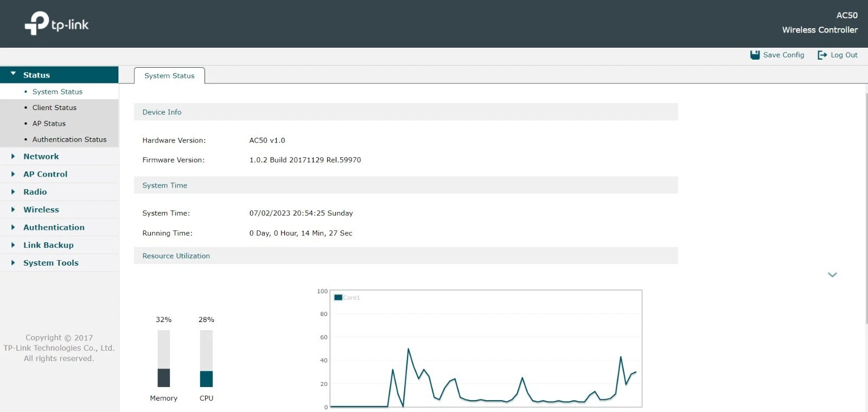The width and height of the screenshot is (868, 412).
Task: Click the running time value text
Action: coord(301,233)
